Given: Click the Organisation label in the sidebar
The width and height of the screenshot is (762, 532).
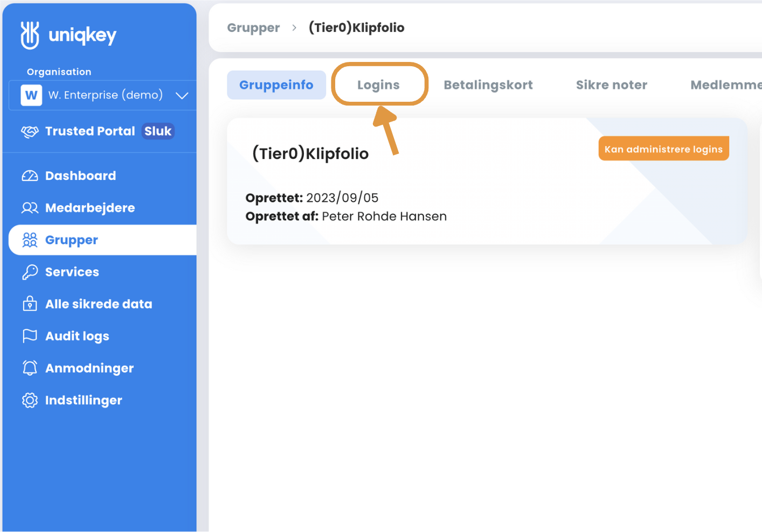Looking at the screenshot, I should click(59, 72).
